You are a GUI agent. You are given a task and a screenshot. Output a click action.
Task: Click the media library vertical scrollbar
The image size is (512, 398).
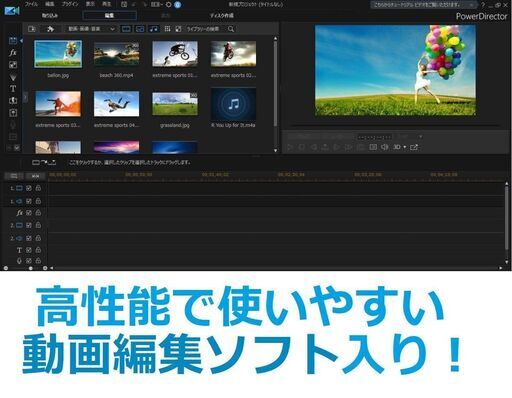[275, 83]
